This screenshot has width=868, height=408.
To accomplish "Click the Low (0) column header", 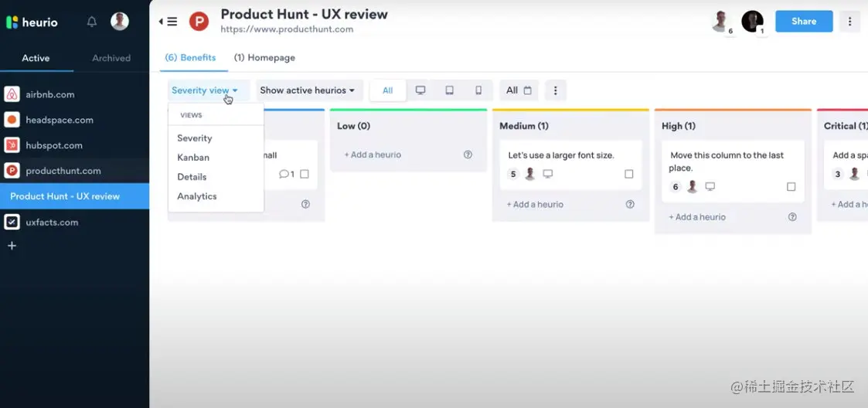I will click(x=353, y=126).
